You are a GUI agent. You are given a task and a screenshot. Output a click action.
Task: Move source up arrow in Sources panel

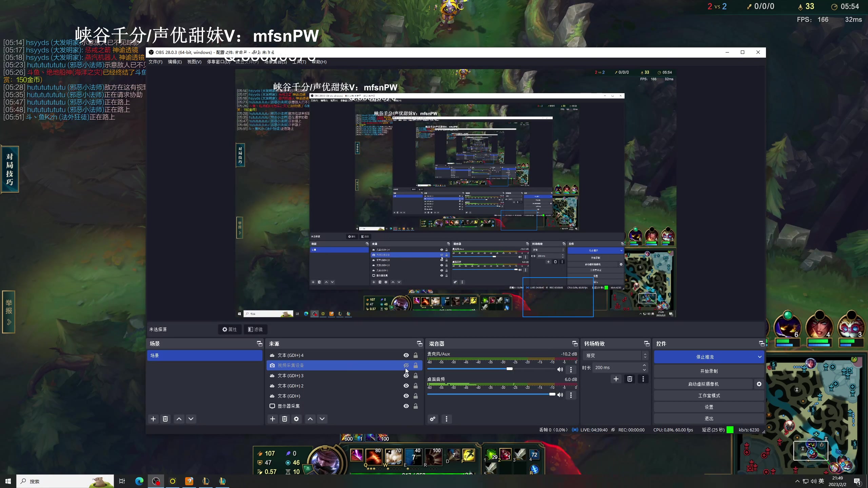coord(310,419)
